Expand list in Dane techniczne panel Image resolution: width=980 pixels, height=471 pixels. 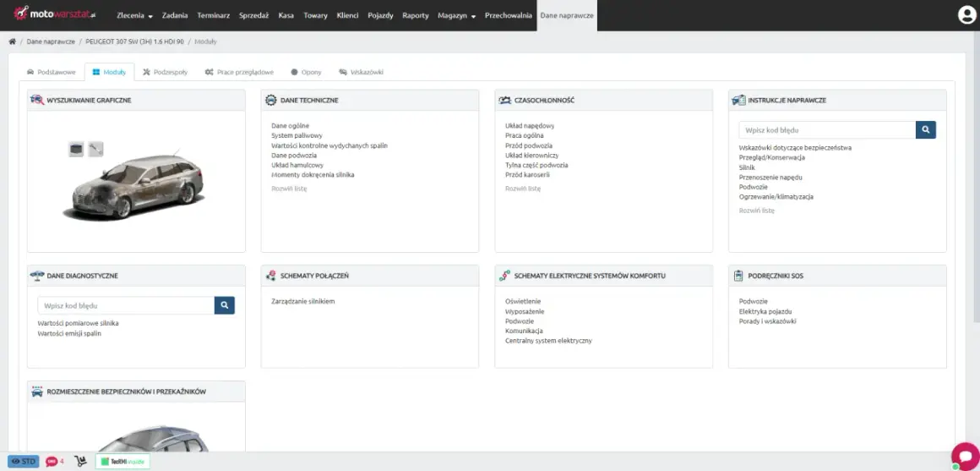(289, 189)
